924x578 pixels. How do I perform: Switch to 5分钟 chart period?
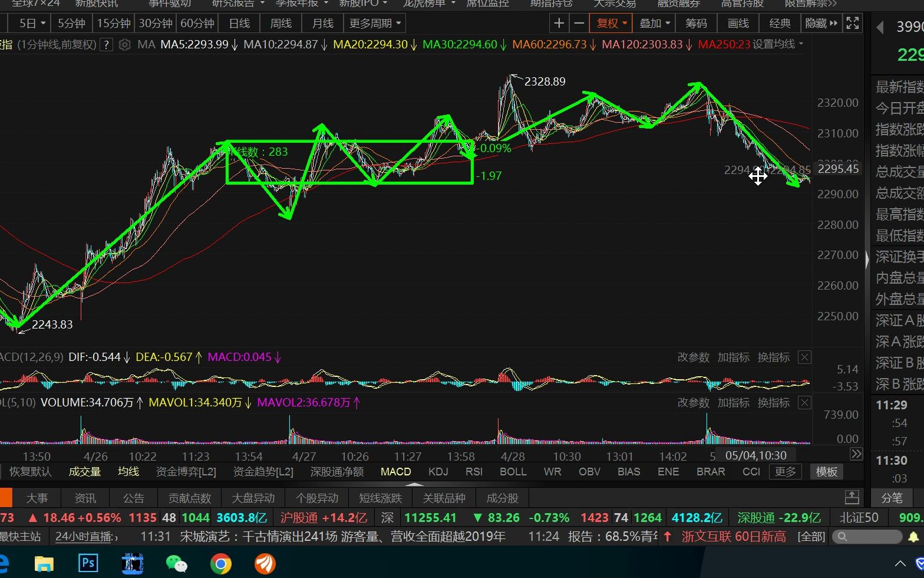tap(71, 24)
